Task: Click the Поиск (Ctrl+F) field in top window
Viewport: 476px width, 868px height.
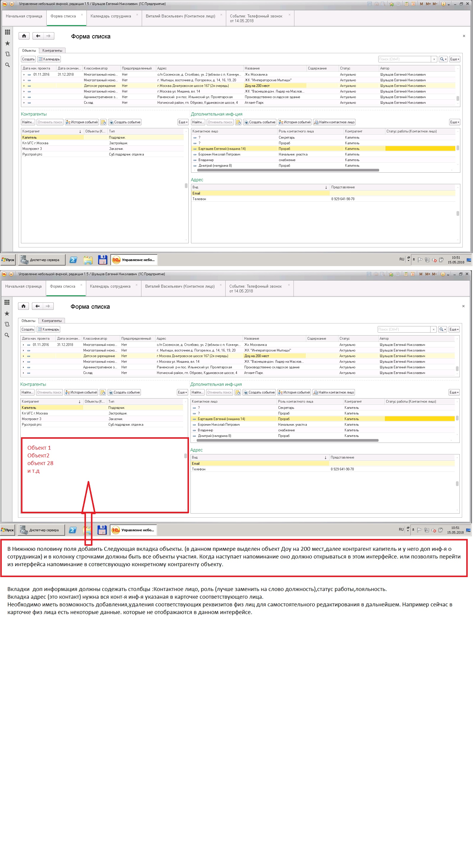Action: click(404, 59)
